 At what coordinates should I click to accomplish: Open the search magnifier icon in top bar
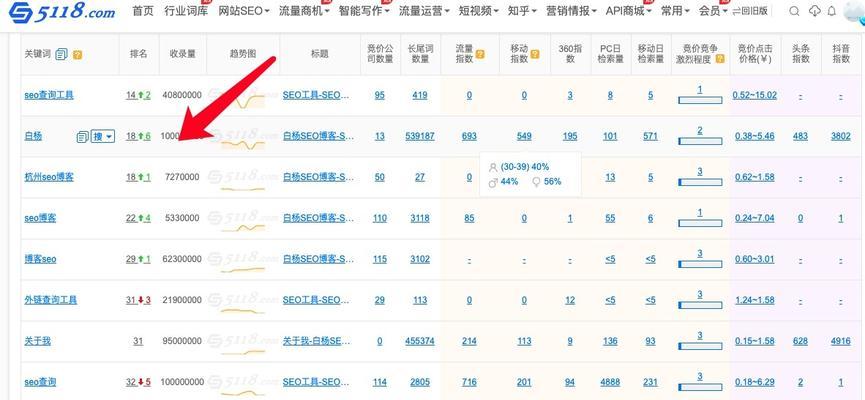pyautogui.click(x=793, y=12)
